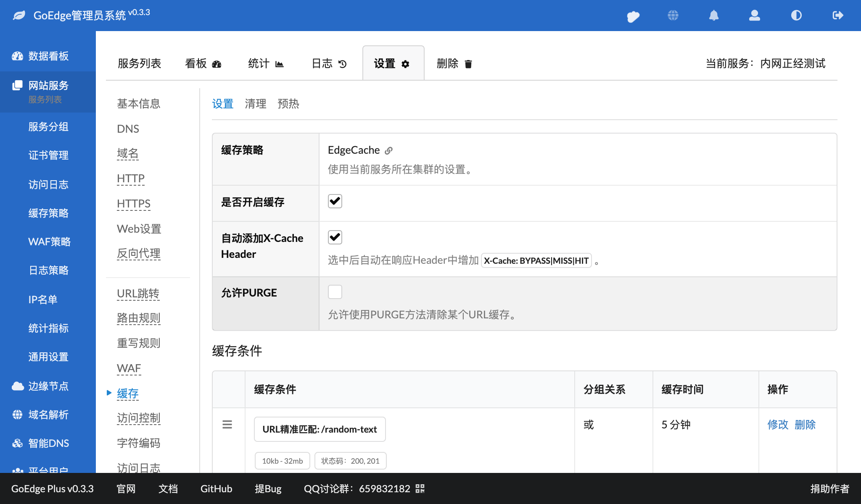Click the drag handle for /random-text row

227,425
